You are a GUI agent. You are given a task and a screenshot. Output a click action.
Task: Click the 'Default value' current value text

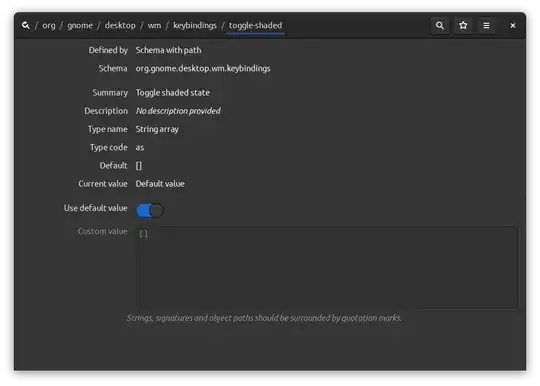pyautogui.click(x=160, y=184)
